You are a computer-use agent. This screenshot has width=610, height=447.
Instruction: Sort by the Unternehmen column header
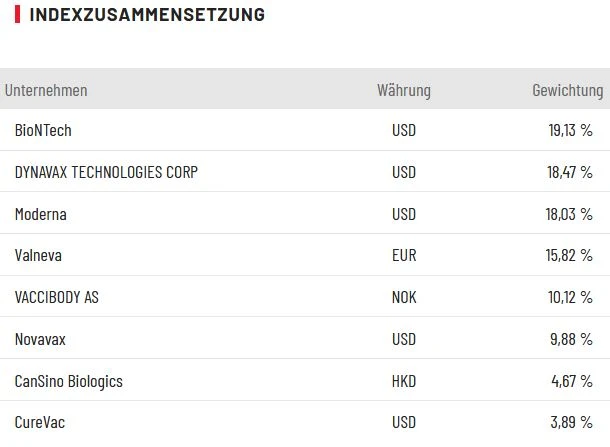click(x=46, y=91)
